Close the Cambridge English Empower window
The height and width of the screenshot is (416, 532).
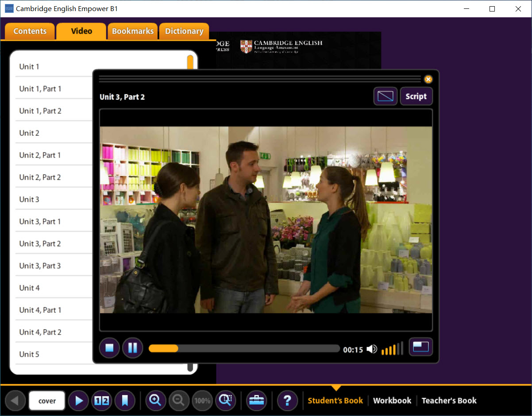coord(518,9)
